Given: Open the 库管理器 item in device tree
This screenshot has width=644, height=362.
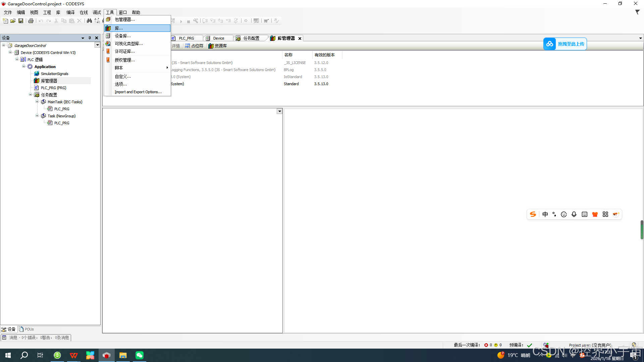Looking at the screenshot, I should (49, 81).
